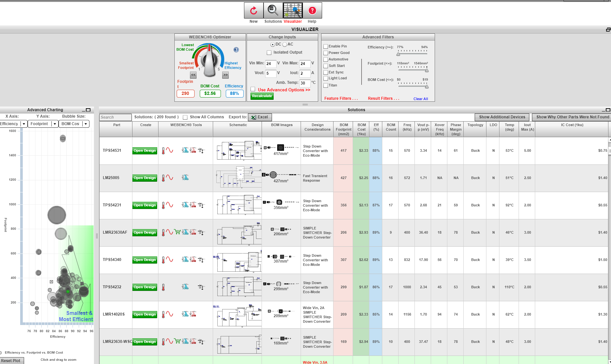Click SIM export icon for TPS54231

click(193, 205)
